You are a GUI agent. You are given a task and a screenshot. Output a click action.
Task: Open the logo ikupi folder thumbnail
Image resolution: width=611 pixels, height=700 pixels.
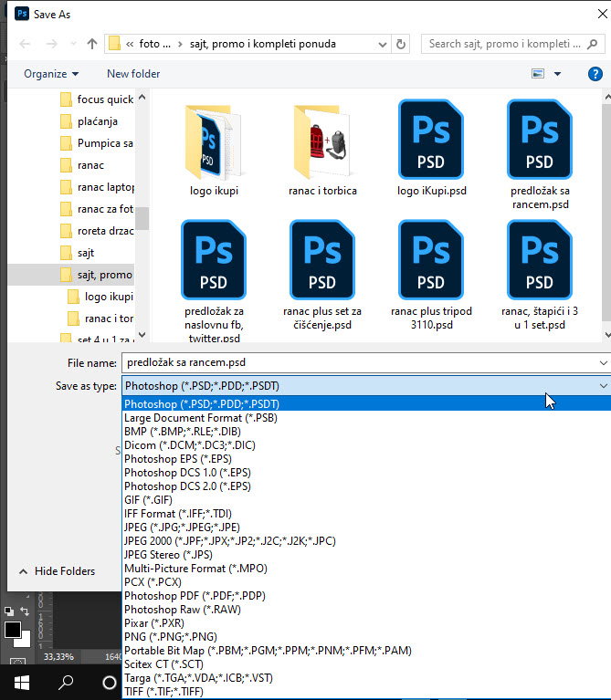coord(214,150)
